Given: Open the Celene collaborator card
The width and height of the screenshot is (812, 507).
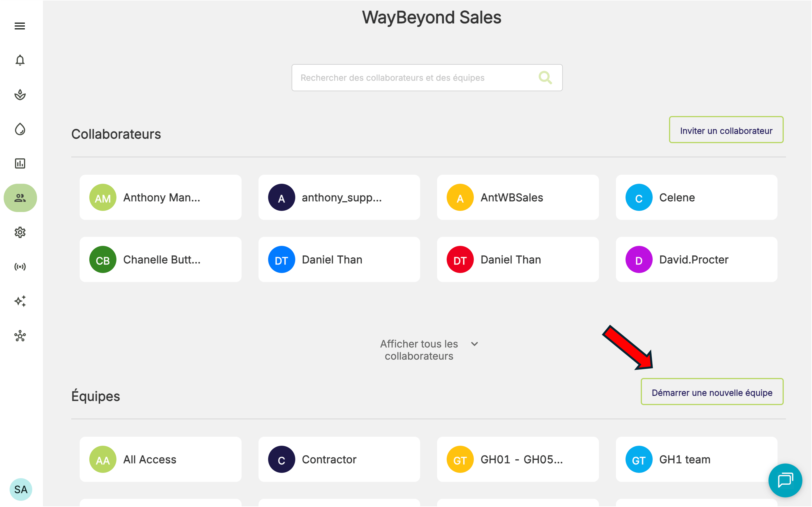Looking at the screenshot, I should point(697,198).
